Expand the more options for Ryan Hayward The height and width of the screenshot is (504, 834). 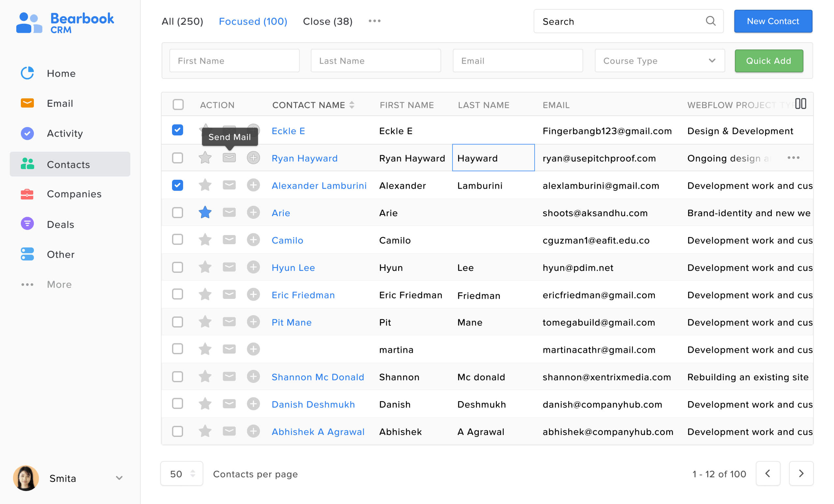[x=794, y=157]
